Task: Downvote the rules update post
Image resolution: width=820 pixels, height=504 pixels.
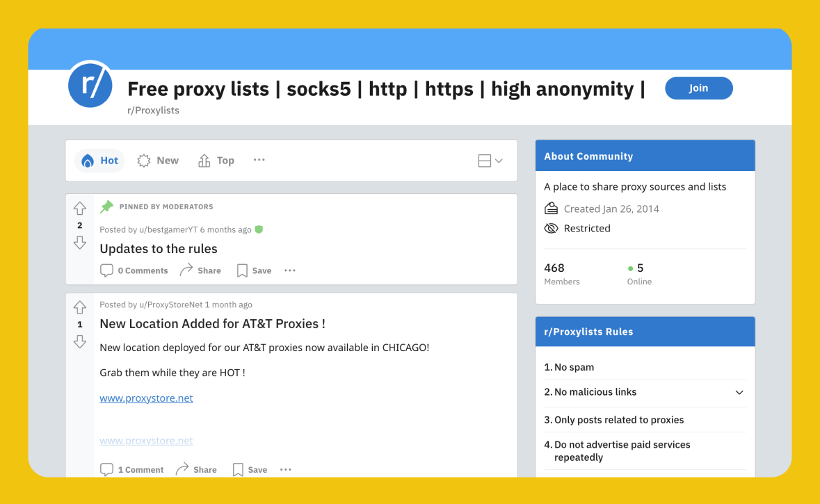Action: (x=79, y=242)
